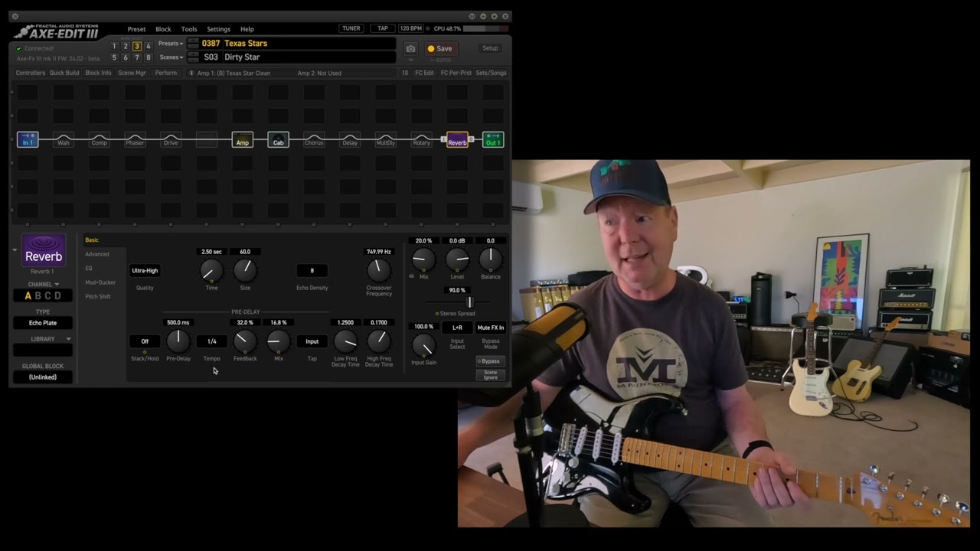Image resolution: width=980 pixels, height=551 pixels.
Task: Switch to the EQ reverb page
Action: [x=89, y=268]
